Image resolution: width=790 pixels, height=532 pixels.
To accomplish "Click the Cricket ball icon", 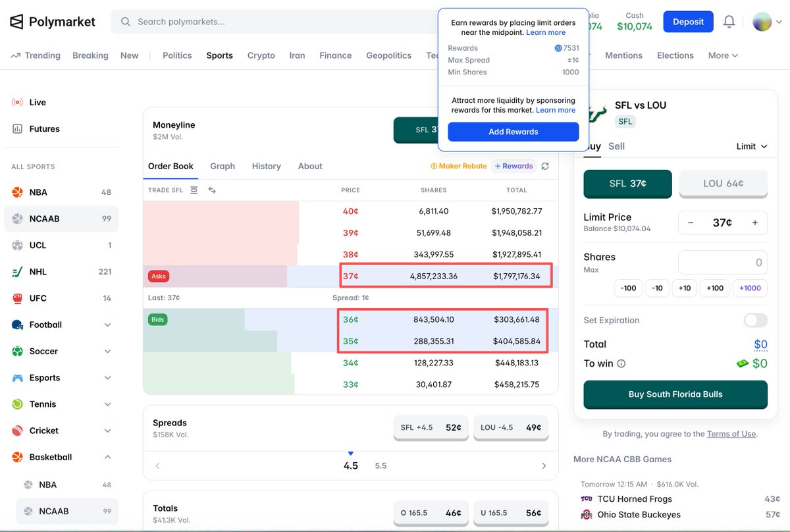I will (x=18, y=431).
